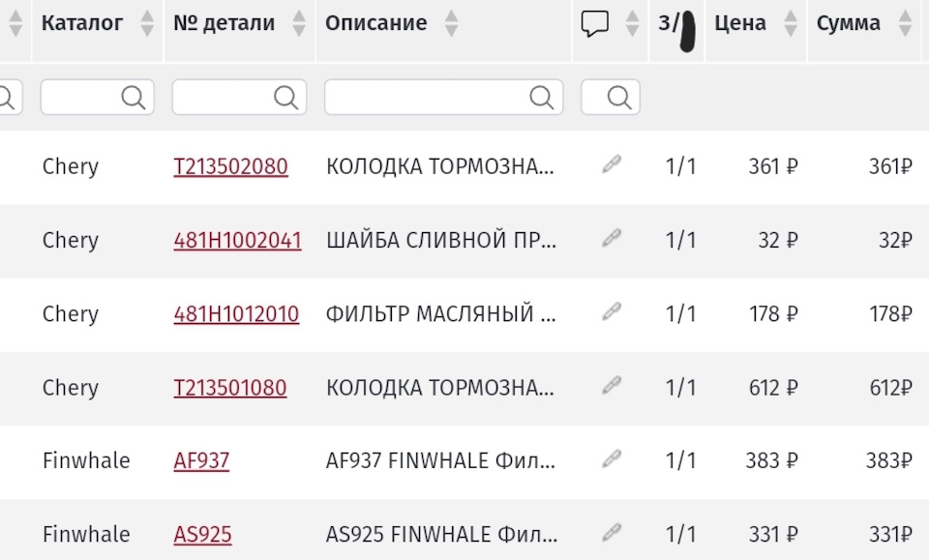Open the AF937 part link
The height and width of the screenshot is (560, 929).
click(x=201, y=460)
